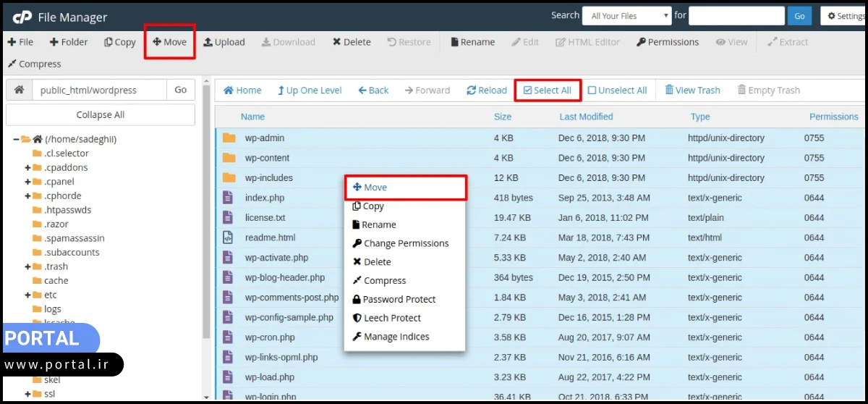Choose Move in the context menu
Viewport: 868px width, 404px height.
click(x=404, y=187)
